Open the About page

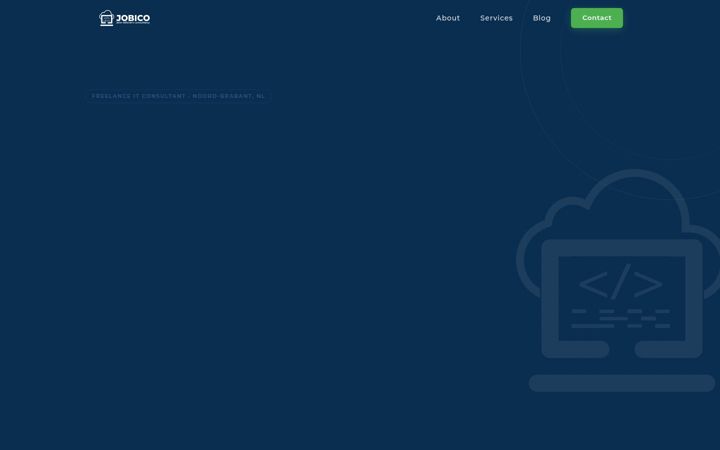(448, 18)
